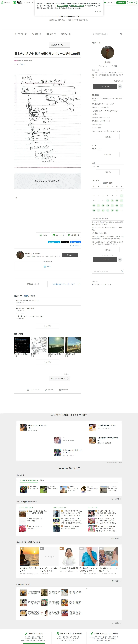138x644 pixels.
Task: Open the 新規登録 signup button
Action: [121, 2]
